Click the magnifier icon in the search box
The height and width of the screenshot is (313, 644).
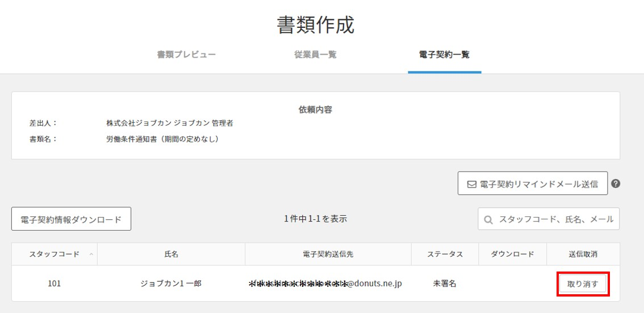(488, 219)
